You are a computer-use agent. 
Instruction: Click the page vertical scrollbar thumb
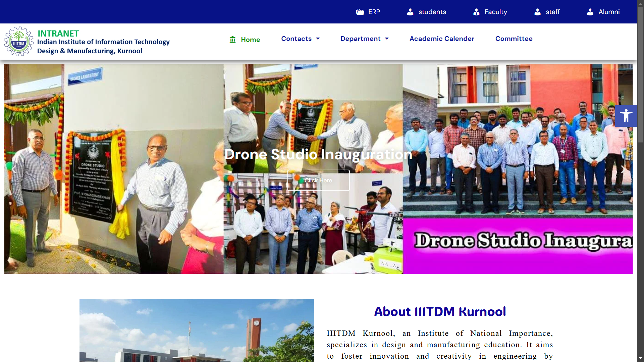(640, 74)
